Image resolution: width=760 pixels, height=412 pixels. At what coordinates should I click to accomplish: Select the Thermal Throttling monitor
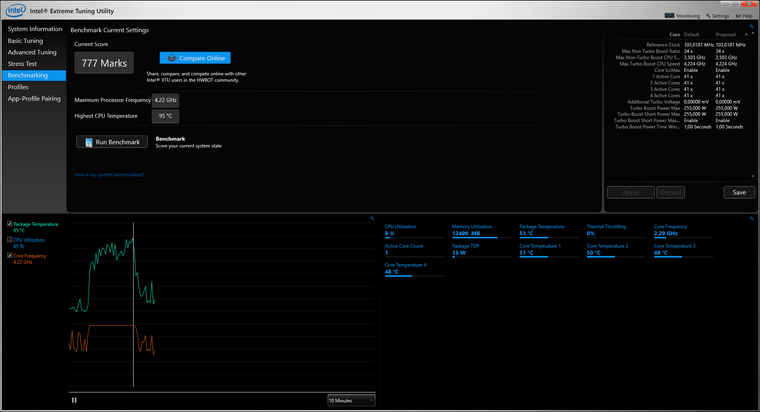(x=616, y=230)
